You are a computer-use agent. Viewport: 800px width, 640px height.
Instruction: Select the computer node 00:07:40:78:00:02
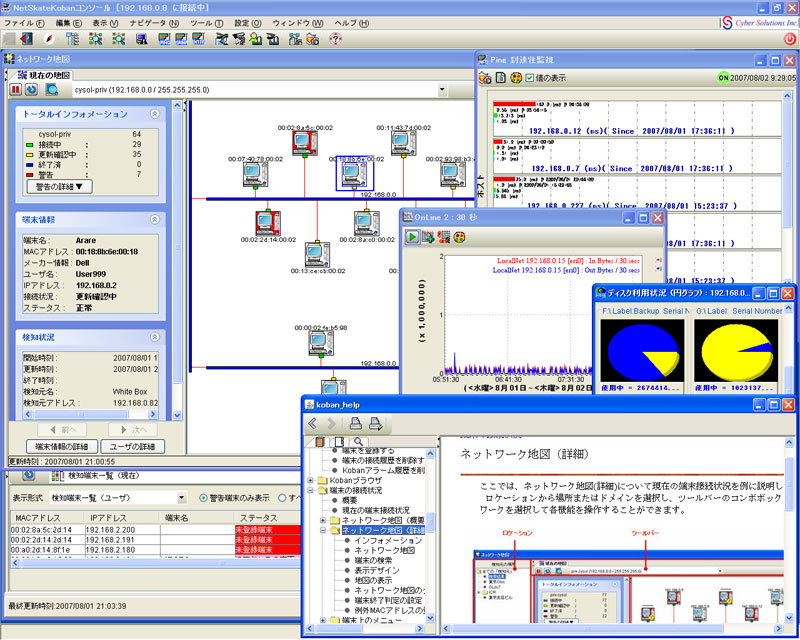(256, 175)
